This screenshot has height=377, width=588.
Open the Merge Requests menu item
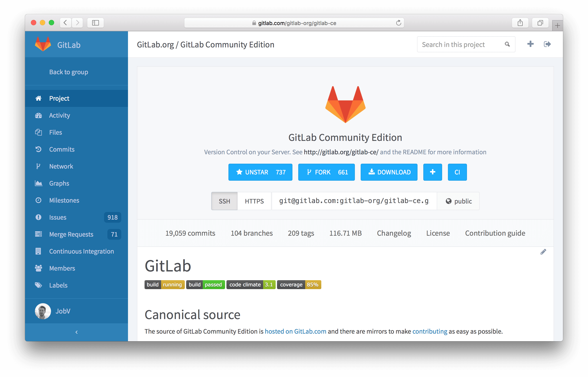76,234
